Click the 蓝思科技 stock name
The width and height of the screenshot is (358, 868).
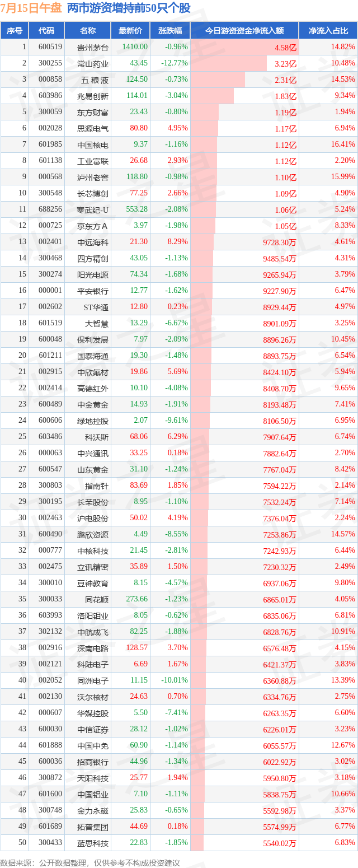coord(93,843)
